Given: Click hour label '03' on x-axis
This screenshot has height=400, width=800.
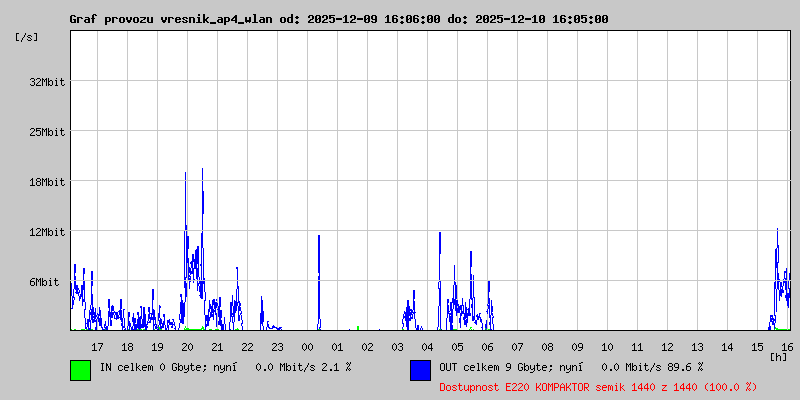Looking at the screenshot, I should pos(397,347).
